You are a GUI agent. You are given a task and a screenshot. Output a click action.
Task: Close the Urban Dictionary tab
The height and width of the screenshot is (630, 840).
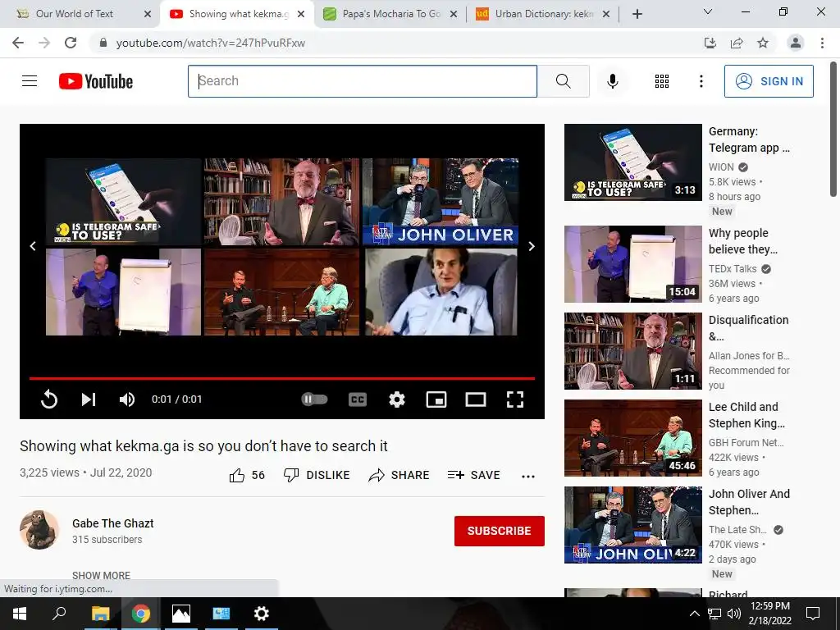coord(606,15)
